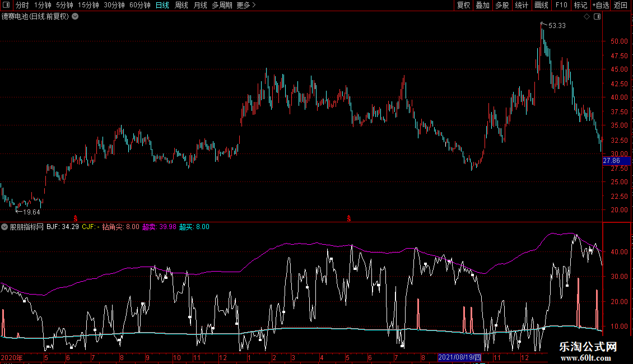Click the second red S marker under the chart

(349, 218)
